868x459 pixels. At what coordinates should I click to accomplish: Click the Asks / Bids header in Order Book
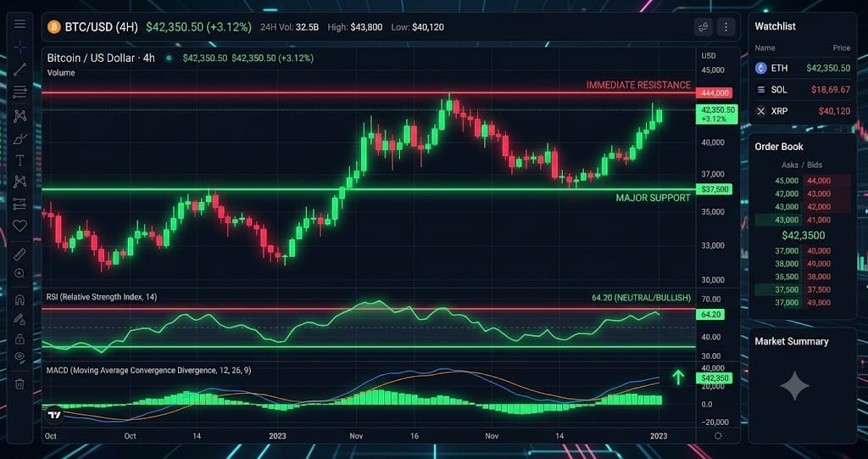(802, 165)
